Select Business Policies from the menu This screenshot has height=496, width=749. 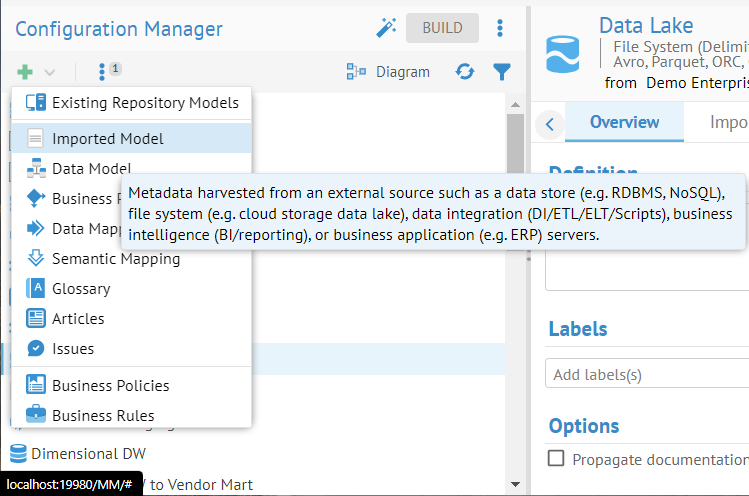click(110, 385)
